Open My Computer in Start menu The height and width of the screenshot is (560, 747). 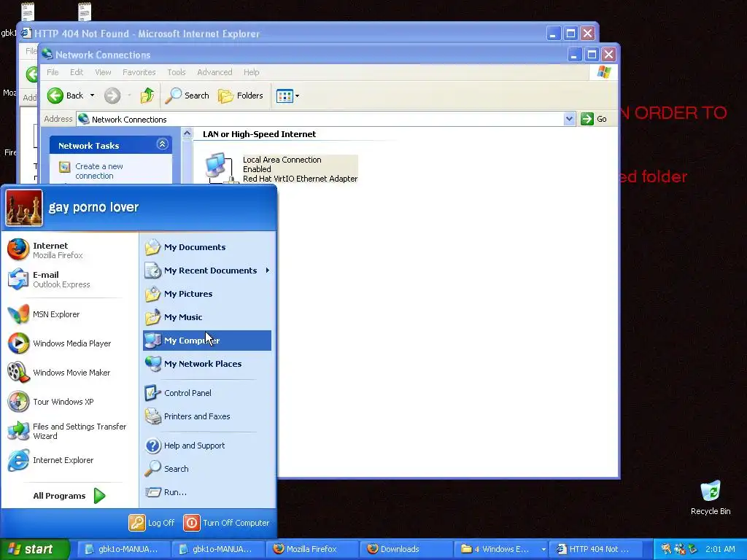coord(206,341)
